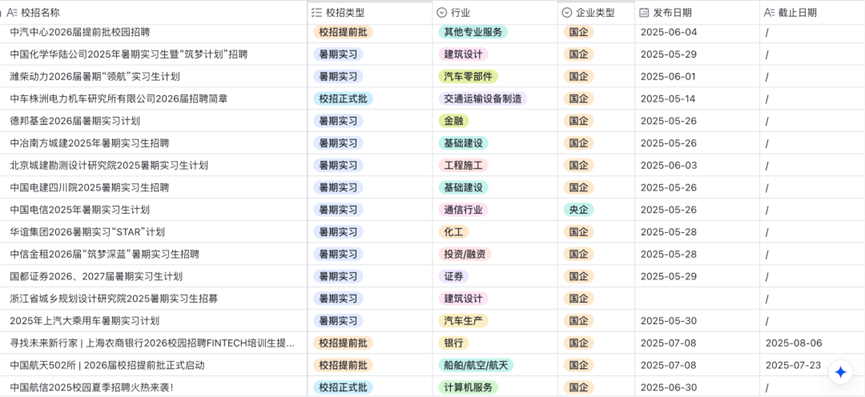Click the text type icon beside 校招名称
The height and width of the screenshot is (397, 865).
coord(12,12)
